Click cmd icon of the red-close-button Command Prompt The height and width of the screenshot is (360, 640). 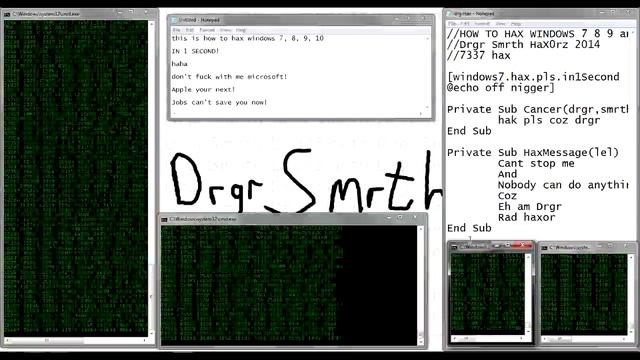point(454,247)
